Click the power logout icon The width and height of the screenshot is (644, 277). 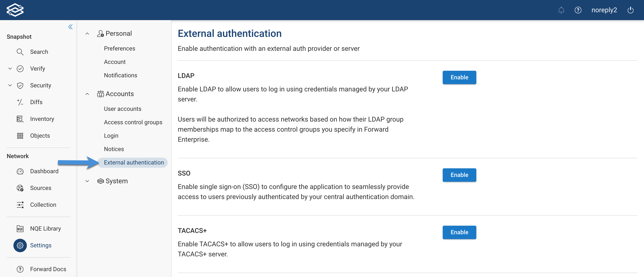pos(630,10)
